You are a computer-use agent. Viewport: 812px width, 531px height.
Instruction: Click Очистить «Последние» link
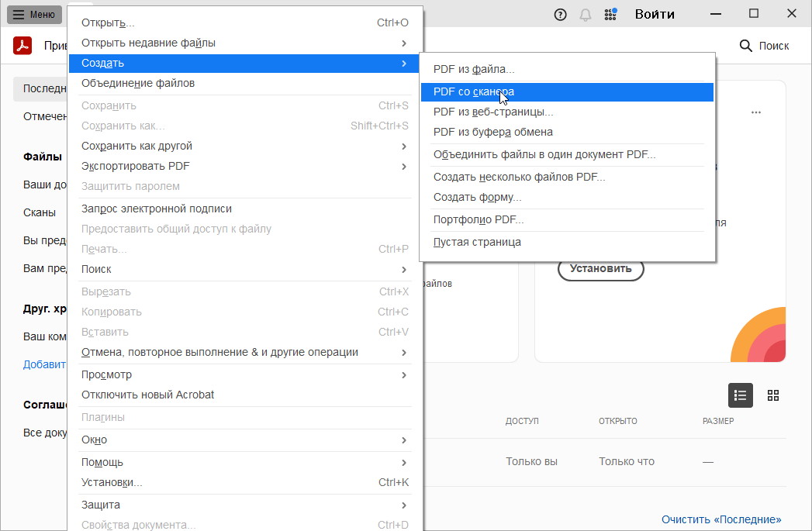click(721, 519)
